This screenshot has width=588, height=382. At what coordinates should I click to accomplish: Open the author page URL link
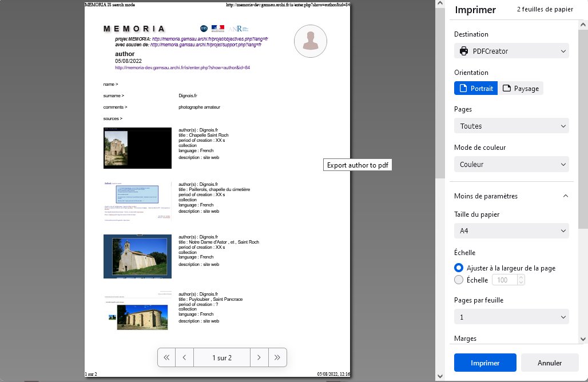182,68
